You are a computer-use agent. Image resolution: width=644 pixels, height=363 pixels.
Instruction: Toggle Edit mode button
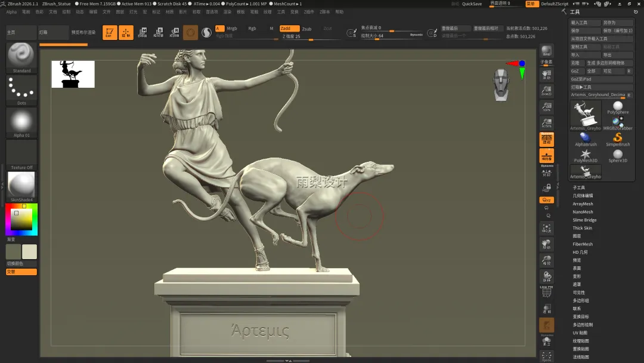click(x=110, y=32)
